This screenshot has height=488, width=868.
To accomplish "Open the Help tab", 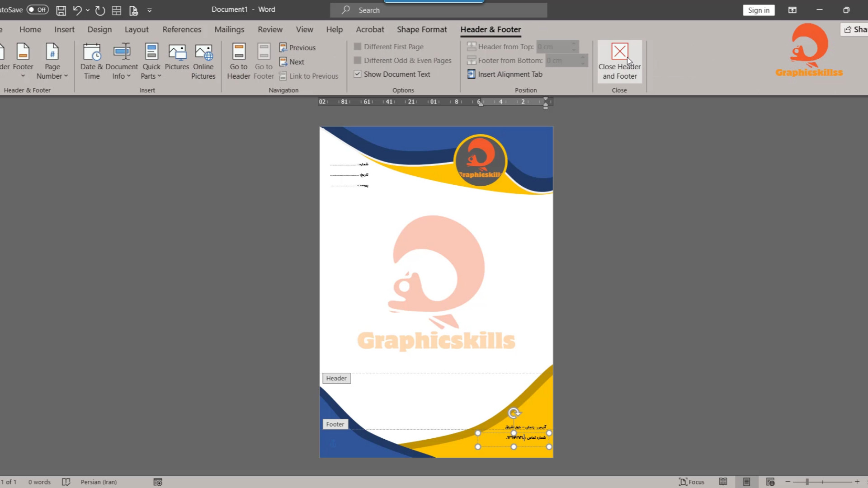I will tap(335, 29).
